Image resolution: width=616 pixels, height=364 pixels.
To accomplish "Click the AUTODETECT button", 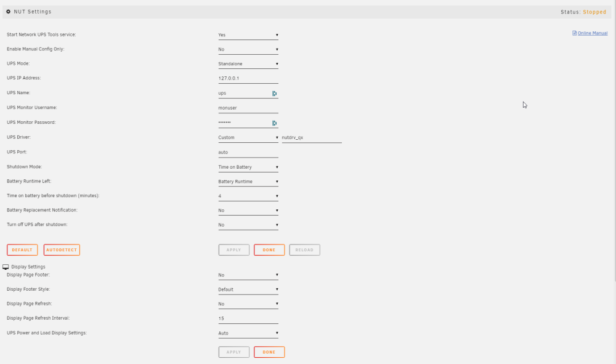I will point(62,249).
